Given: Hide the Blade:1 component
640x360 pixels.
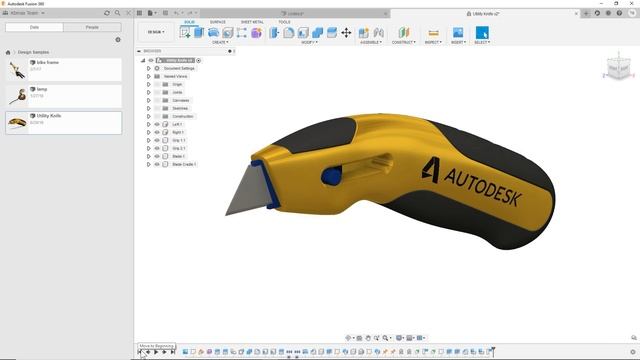Looking at the screenshot, I should [157, 156].
